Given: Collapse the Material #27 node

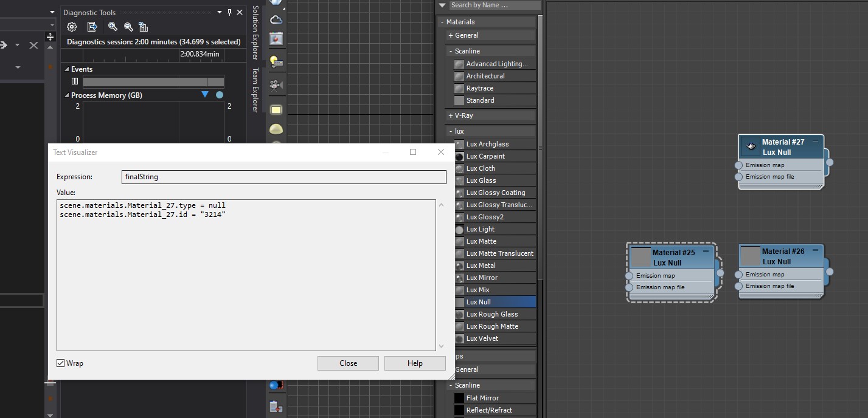Looking at the screenshot, I should pos(815,142).
